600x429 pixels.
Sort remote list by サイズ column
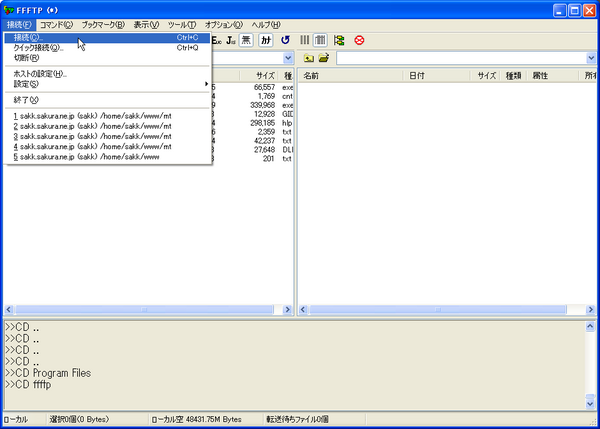point(485,76)
